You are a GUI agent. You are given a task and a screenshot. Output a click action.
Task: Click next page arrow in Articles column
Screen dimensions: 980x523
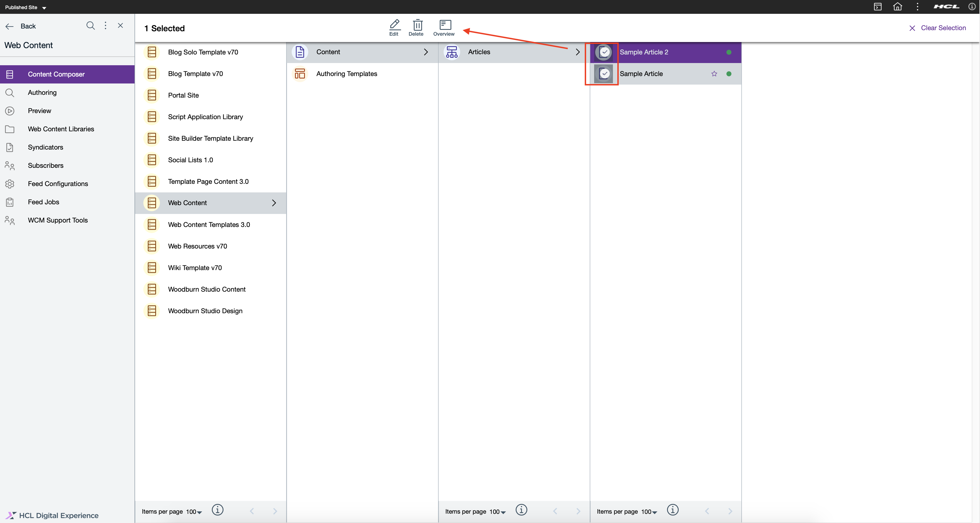578,511
